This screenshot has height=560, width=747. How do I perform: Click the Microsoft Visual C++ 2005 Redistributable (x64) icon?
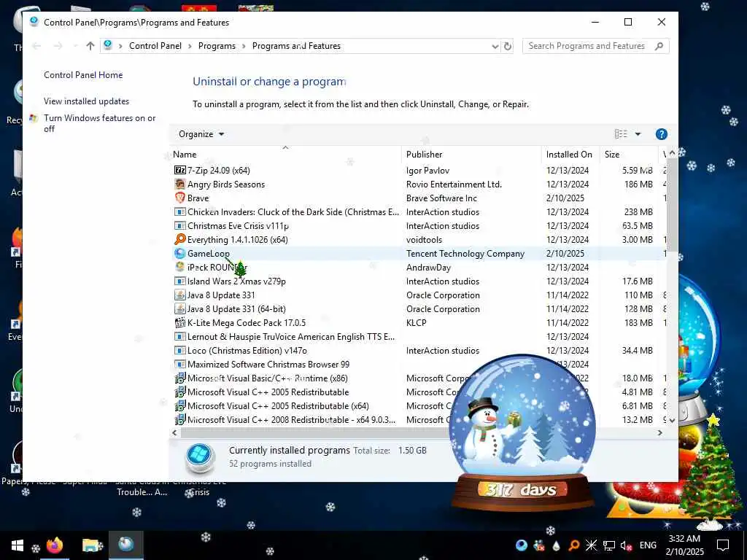click(x=179, y=405)
